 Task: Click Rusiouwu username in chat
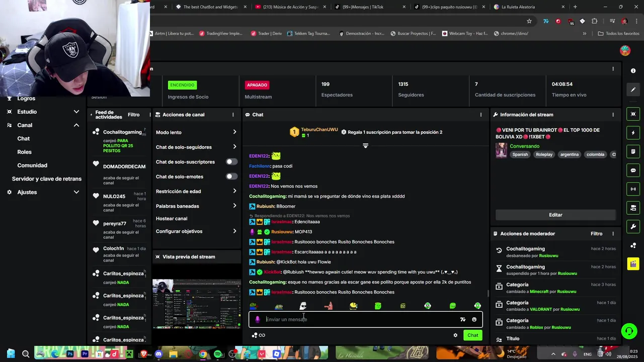pos(282,232)
